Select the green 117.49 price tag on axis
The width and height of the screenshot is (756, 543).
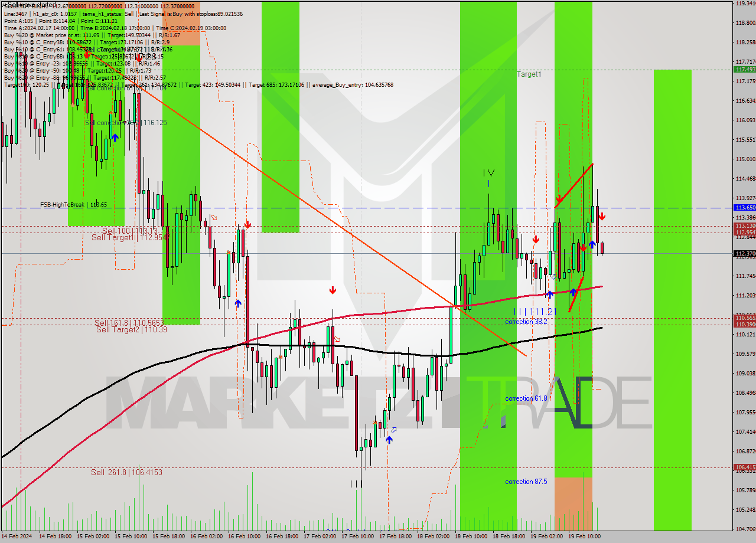[745, 70]
